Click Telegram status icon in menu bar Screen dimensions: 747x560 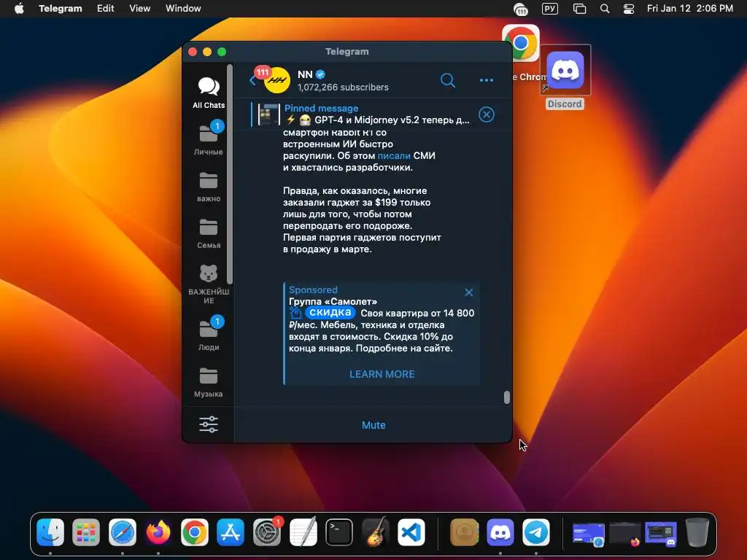520,9
